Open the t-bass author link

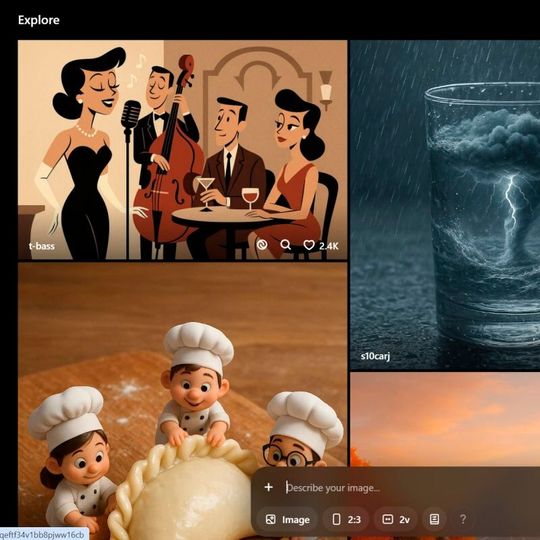pos(41,246)
